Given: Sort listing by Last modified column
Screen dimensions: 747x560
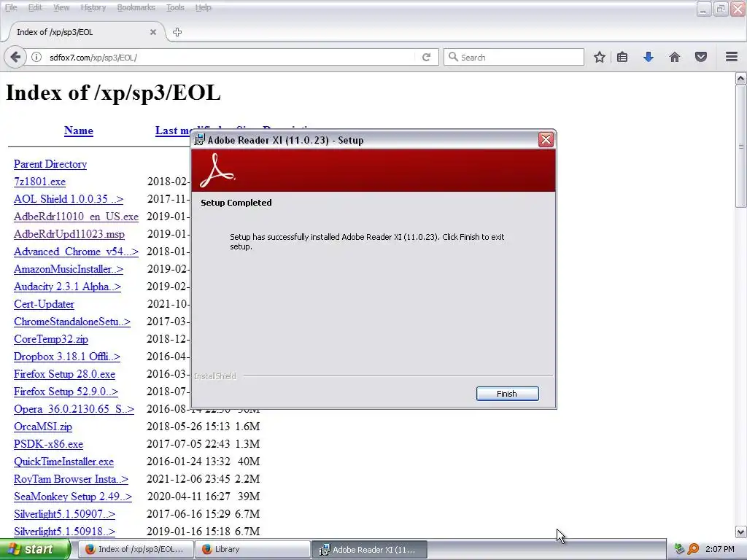Looking at the screenshot, I should (x=174, y=131).
